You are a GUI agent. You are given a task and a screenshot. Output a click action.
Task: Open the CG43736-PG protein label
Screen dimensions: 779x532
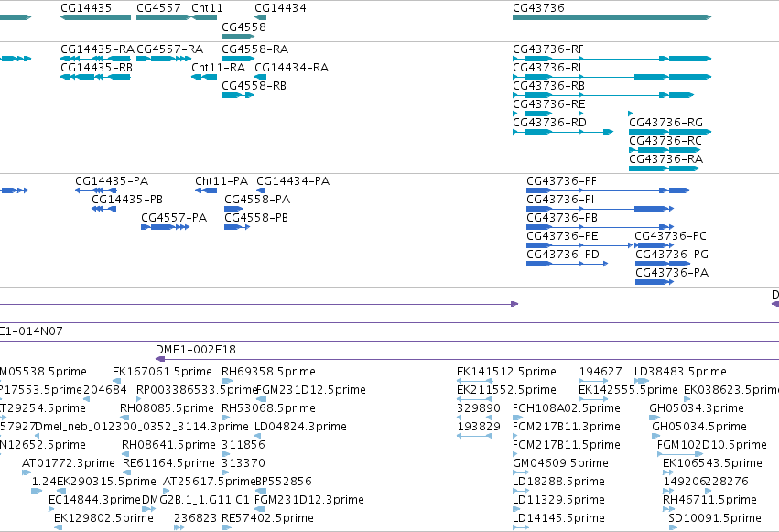672,255
